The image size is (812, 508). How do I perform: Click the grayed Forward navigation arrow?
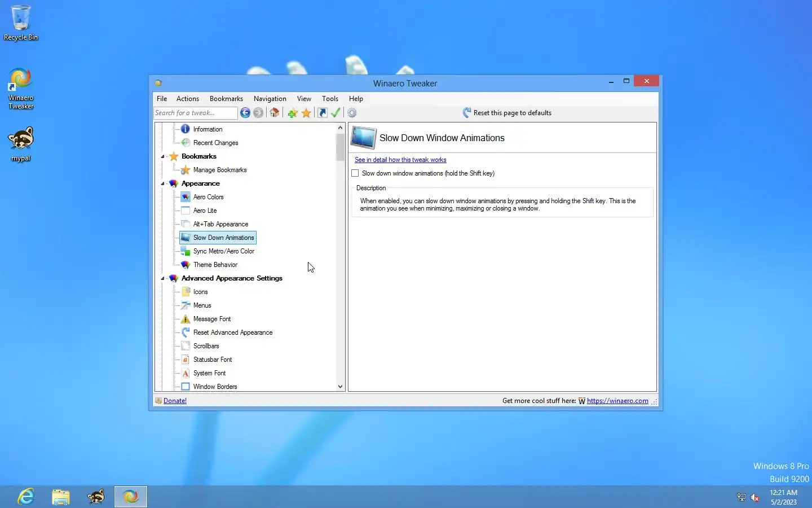258,113
